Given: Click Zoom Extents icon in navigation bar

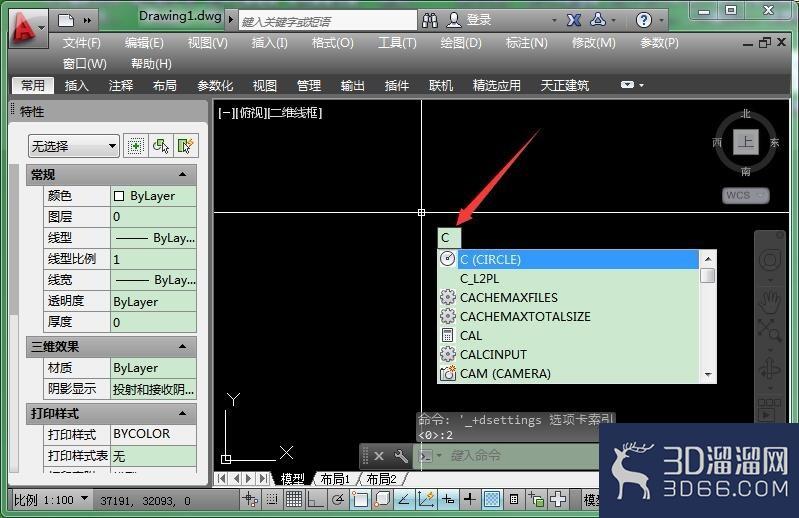Looking at the screenshot, I should point(769,329).
